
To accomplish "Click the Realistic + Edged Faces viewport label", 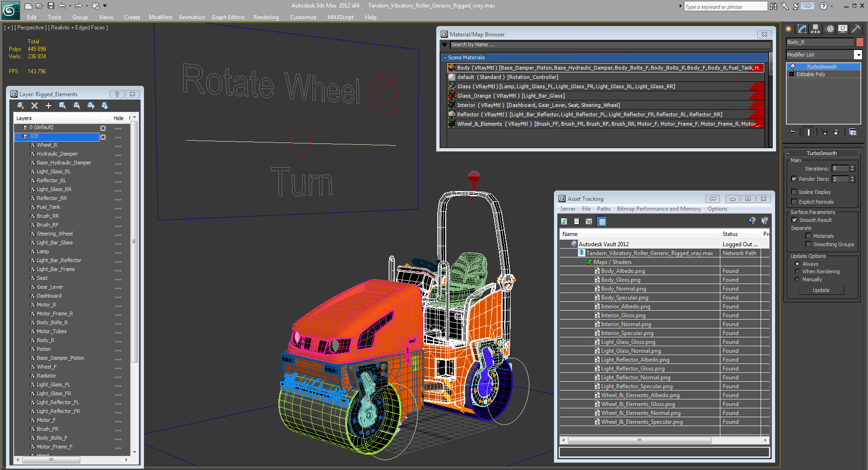I will pyautogui.click(x=79, y=28).
